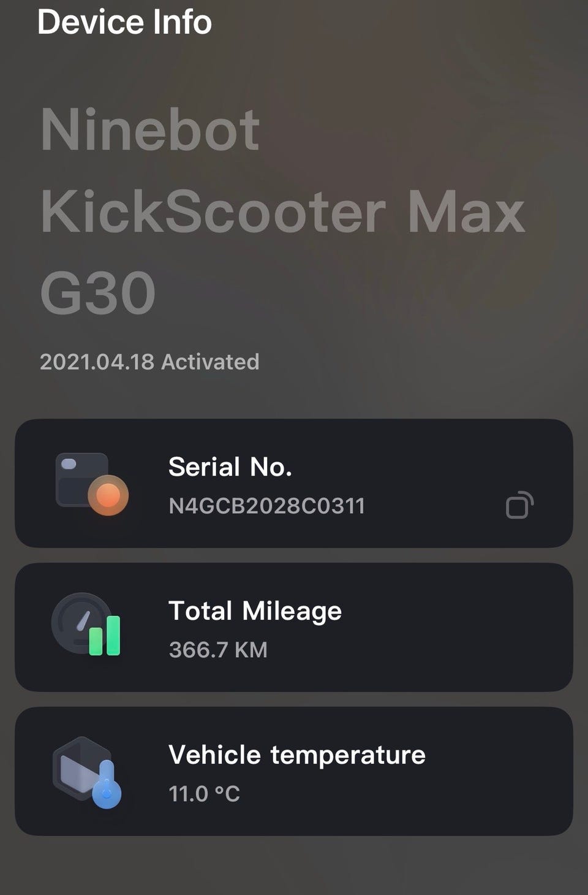Tap the word KickScooter in device name
The width and height of the screenshot is (588, 895).
click(x=213, y=211)
